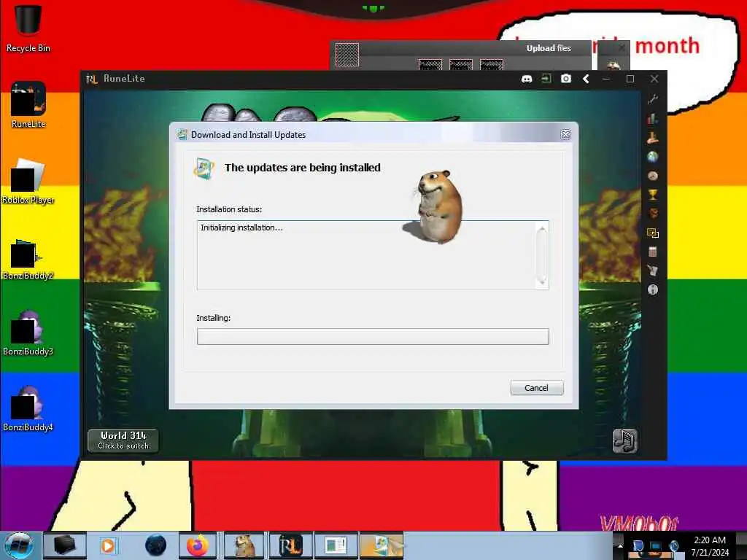Open the orange loot tracker sidebar icon
The width and height of the screenshot is (747, 560).
[653, 214]
